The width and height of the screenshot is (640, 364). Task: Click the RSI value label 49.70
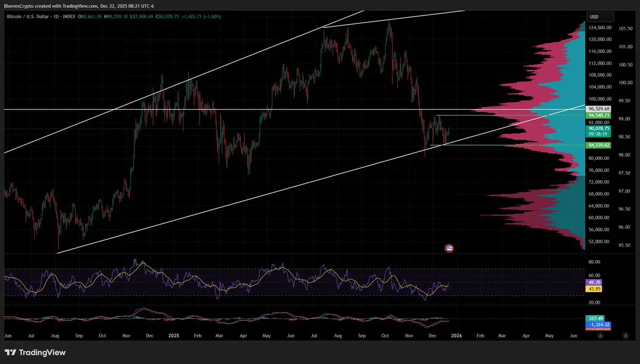(x=594, y=282)
